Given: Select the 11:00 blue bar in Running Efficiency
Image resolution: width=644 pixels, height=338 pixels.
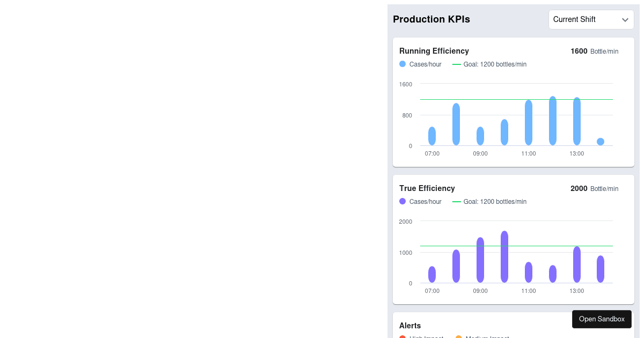Looking at the screenshot, I should click(529, 123).
